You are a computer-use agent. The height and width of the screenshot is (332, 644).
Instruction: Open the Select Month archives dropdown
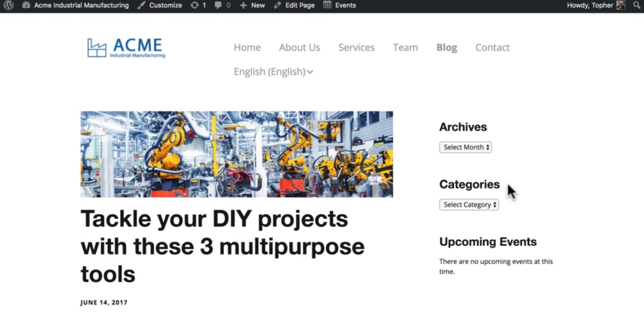465,147
